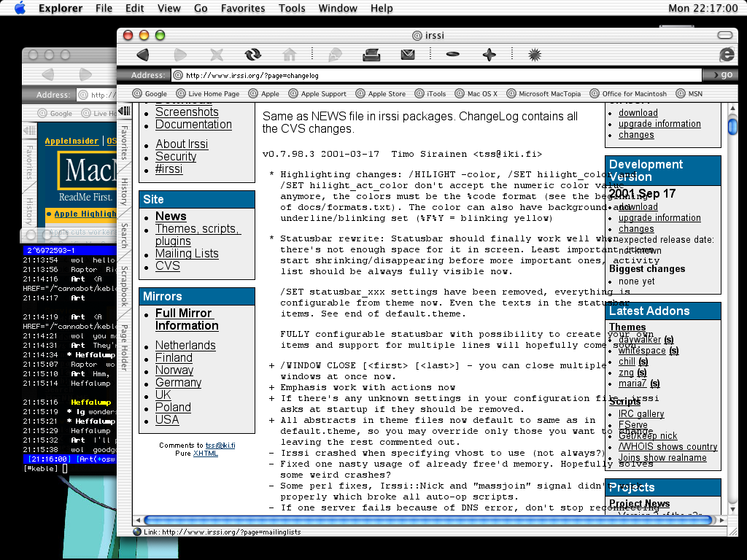The height and width of the screenshot is (560, 747).
Task: Click the Internet Explorer 'e' logo
Action: pyautogui.click(x=727, y=54)
